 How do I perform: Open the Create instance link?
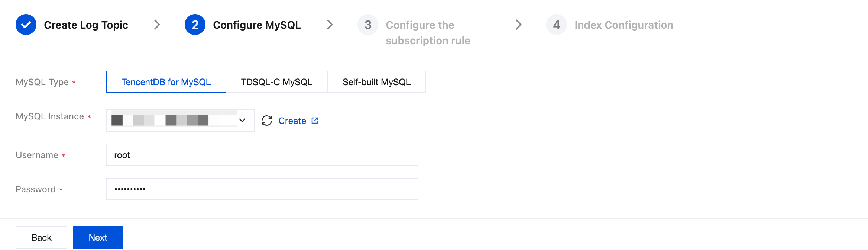coord(292,121)
